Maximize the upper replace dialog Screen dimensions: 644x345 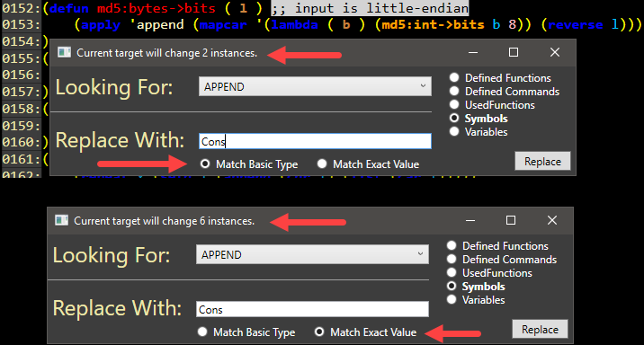(514, 52)
